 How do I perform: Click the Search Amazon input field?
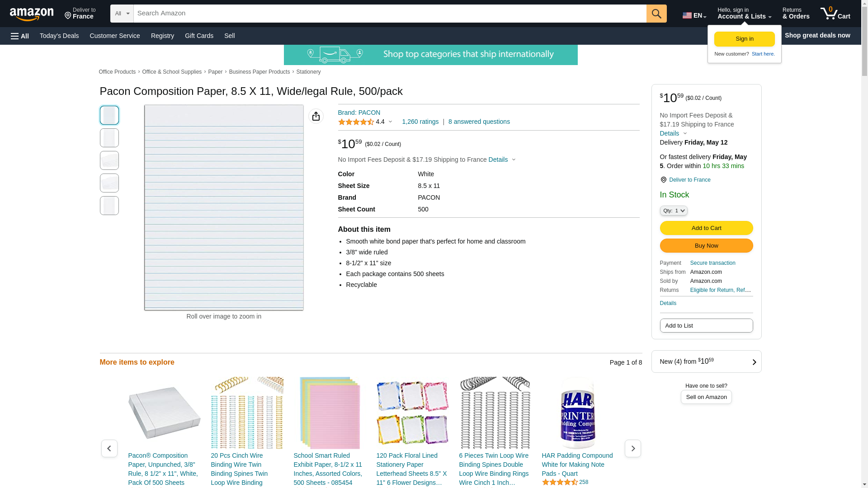(x=390, y=14)
